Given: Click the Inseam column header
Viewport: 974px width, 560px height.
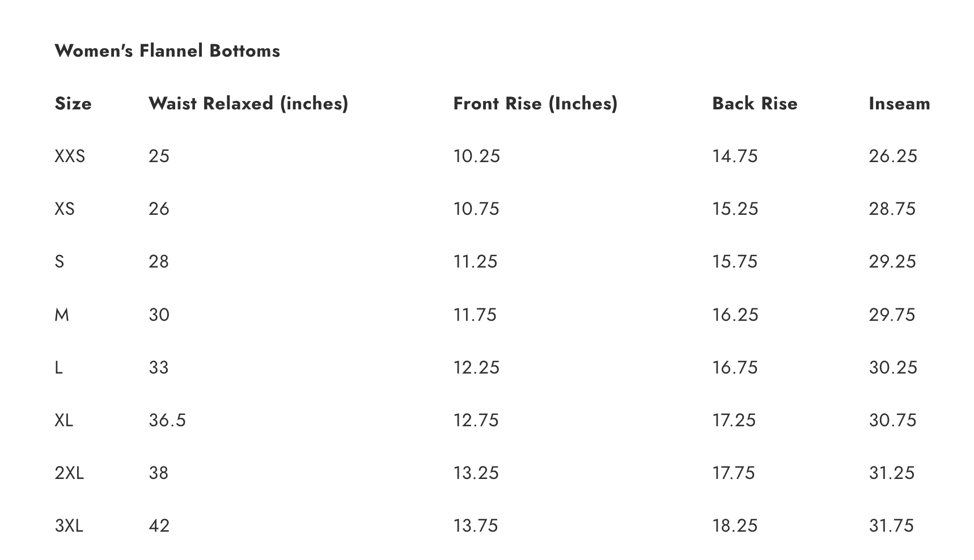Looking at the screenshot, I should tap(899, 104).
